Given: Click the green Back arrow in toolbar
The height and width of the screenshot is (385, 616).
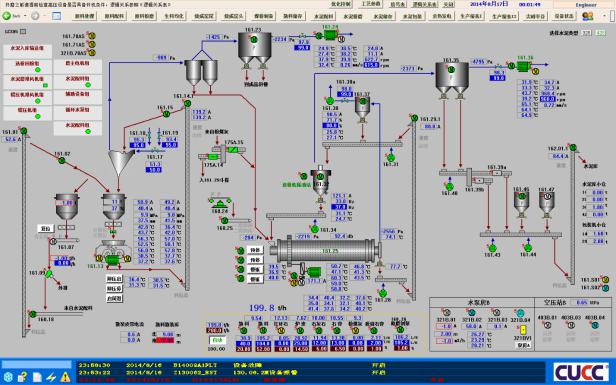Looking at the screenshot, I should (x=7, y=16).
